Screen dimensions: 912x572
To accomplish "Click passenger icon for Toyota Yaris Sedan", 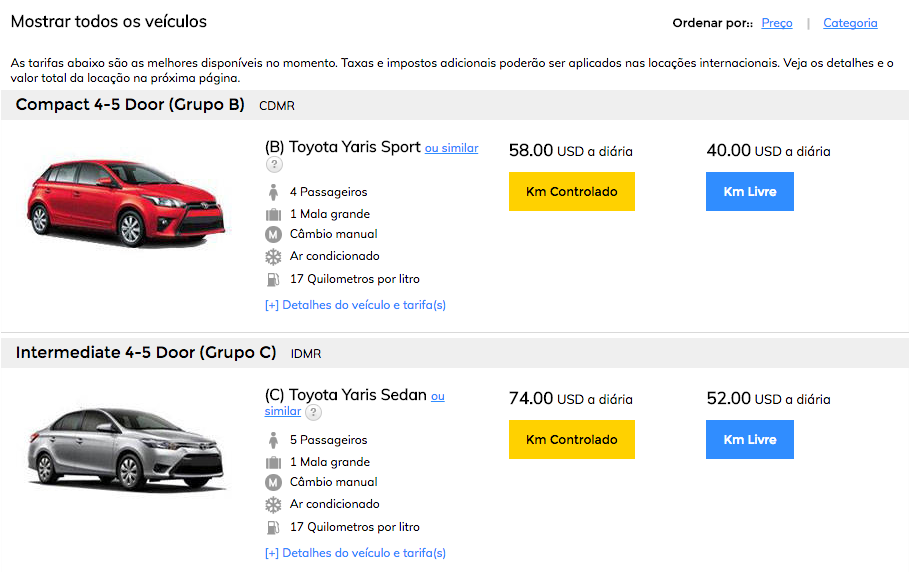I will (273, 440).
